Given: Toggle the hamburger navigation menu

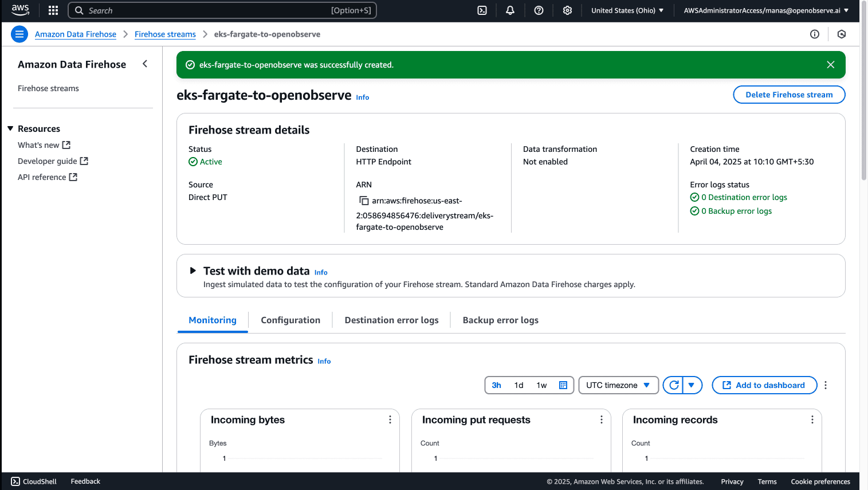Looking at the screenshot, I should click(19, 34).
